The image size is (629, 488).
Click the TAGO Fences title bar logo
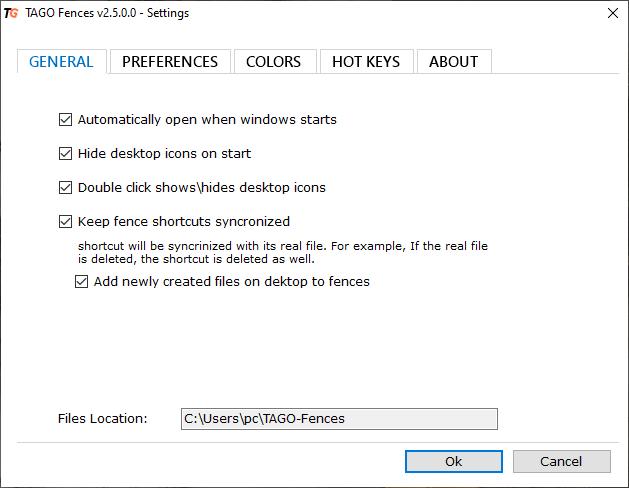pos(11,13)
